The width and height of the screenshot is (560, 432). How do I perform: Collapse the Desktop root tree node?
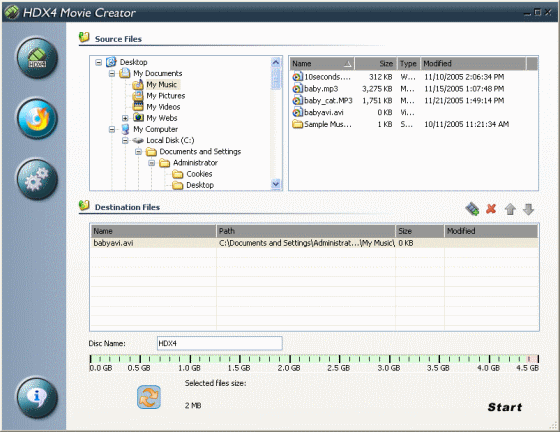tap(99, 62)
